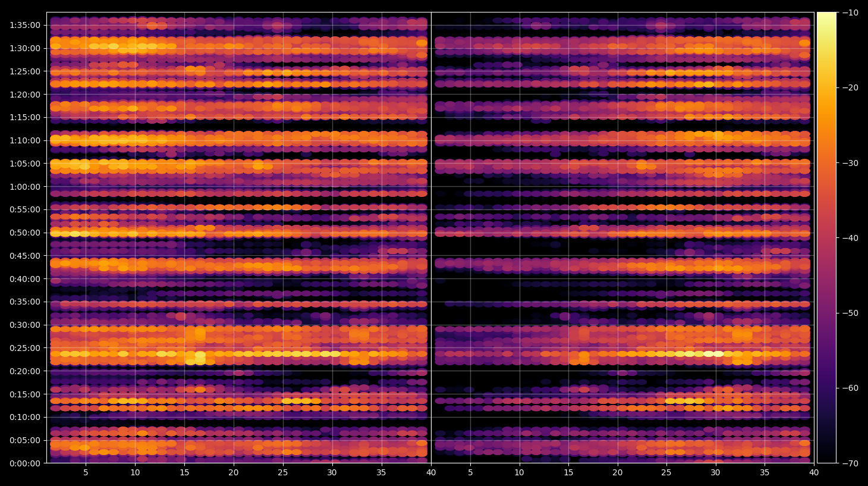This screenshot has height=486, width=868.
Task: Click x-axis label 25 under right heatmap
Action: tap(666, 473)
